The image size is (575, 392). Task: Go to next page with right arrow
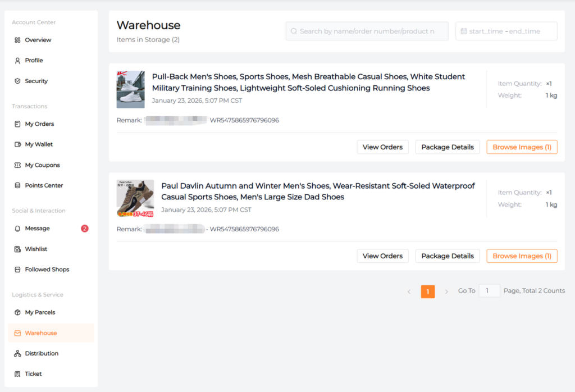[446, 291]
